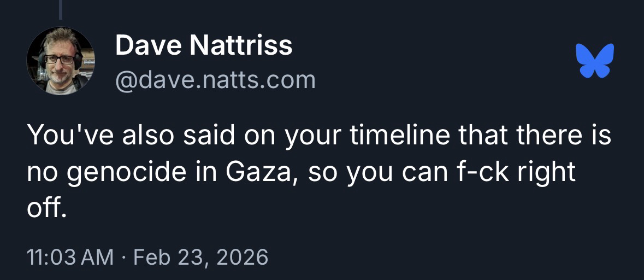Open Dave Nattriss's profile avatar
Image resolution: width=644 pixels, height=280 pixels.
click(61, 61)
